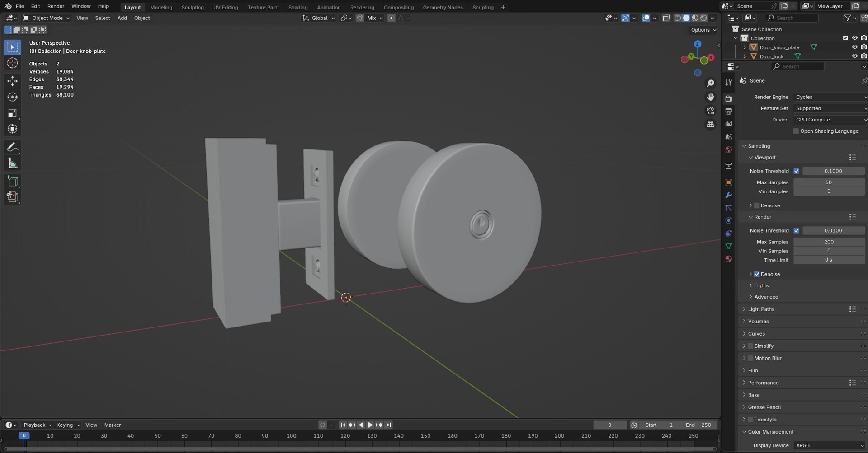Click the viewport zoom magnifier icon

[x=711, y=84]
